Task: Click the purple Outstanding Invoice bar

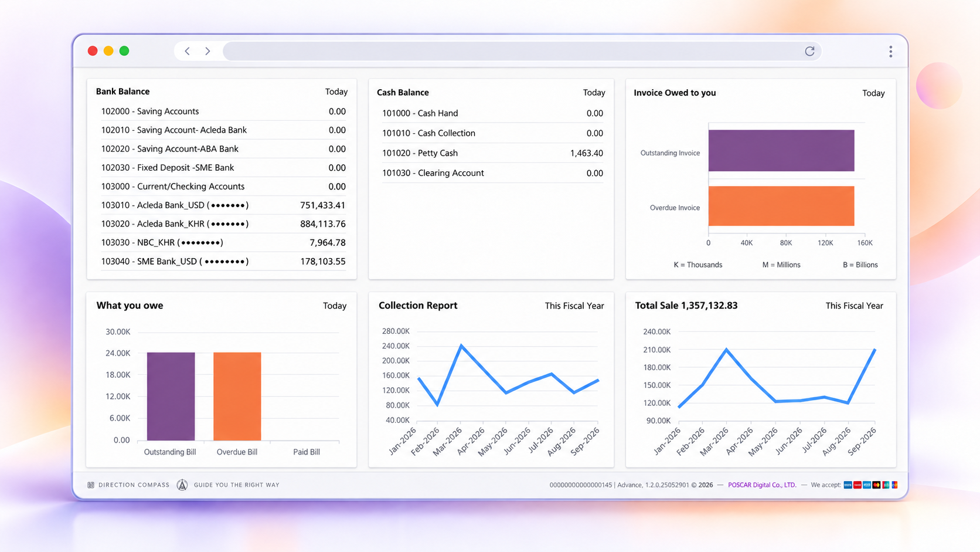Action: click(781, 151)
